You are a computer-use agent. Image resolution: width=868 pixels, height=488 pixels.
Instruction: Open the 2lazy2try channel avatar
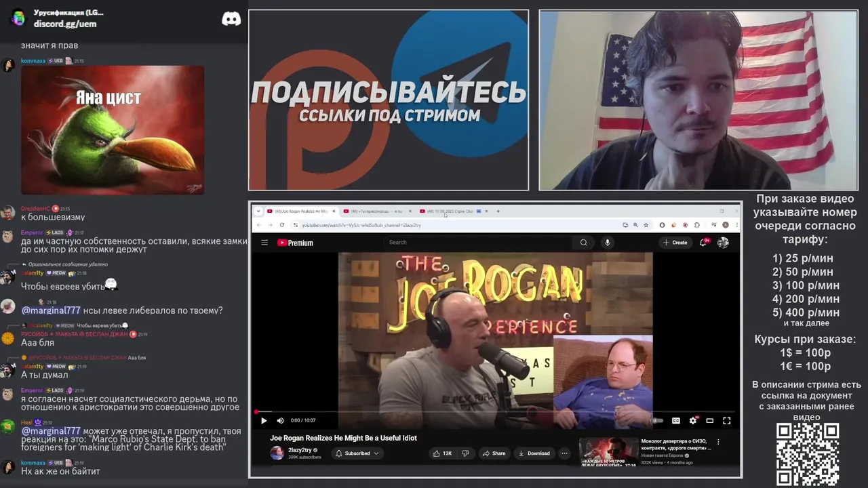tap(277, 453)
